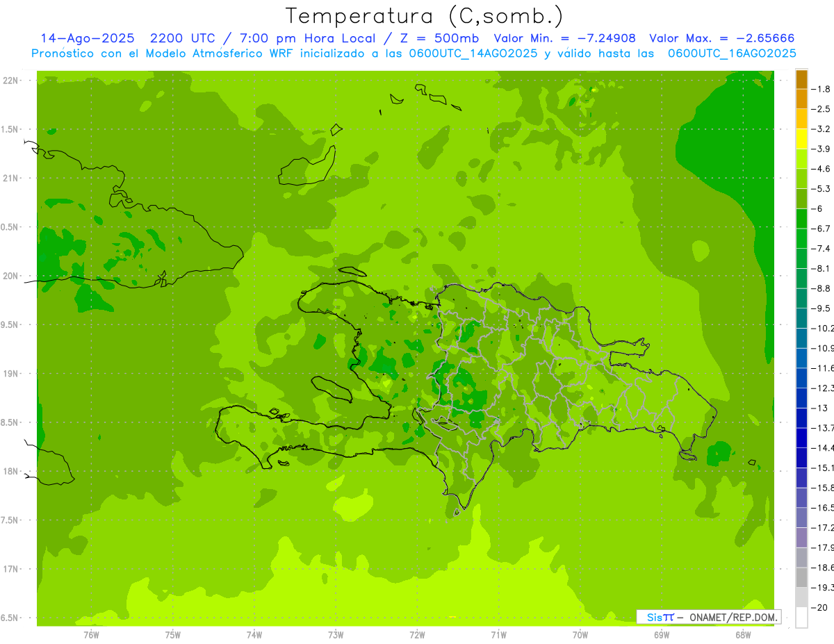Click the "21N" latitude label
Screen dimensions: 834x644
12,178
